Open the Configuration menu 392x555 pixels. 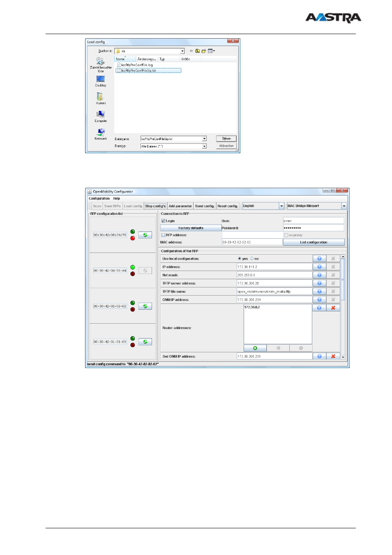[99, 198]
